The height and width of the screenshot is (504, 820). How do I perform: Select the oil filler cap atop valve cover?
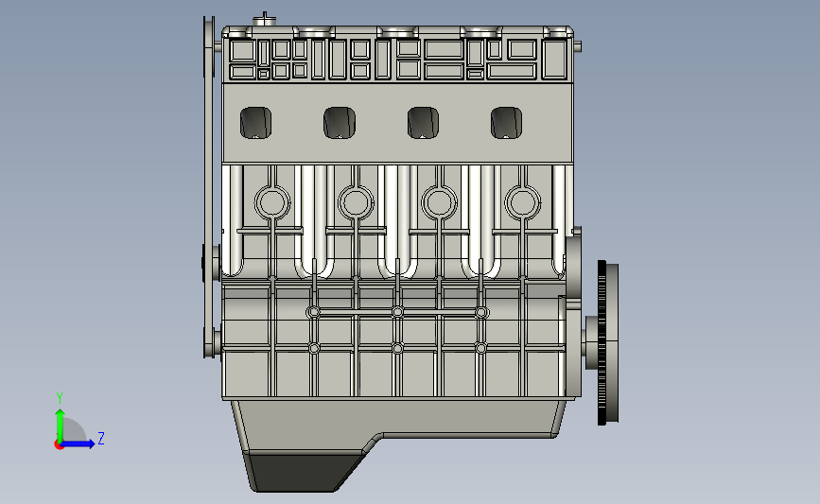pyautogui.click(x=265, y=21)
